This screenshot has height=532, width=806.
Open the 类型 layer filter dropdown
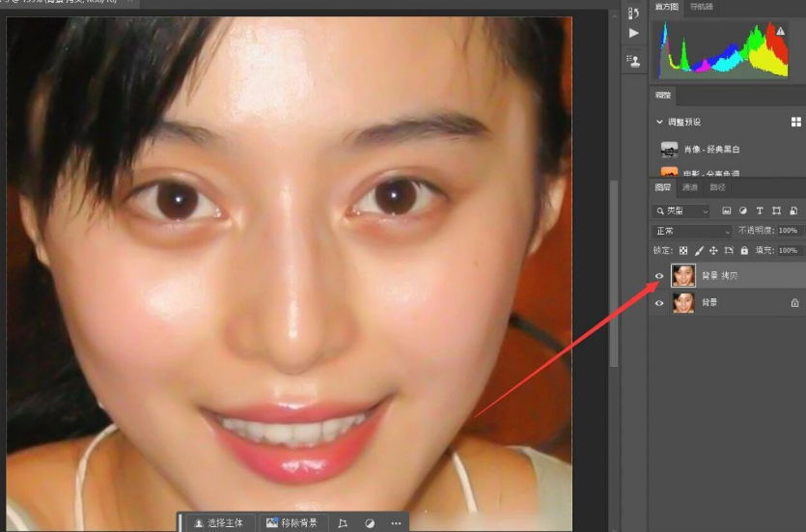point(681,210)
